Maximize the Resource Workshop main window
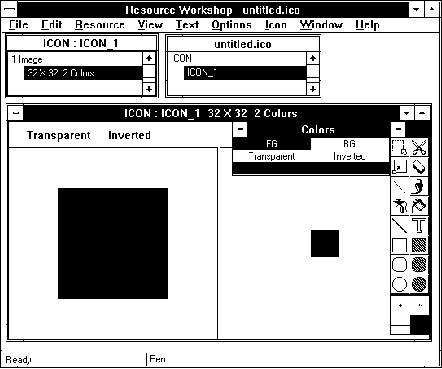Image resolution: width=442 pixels, height=369 pixels. point(432,9)
